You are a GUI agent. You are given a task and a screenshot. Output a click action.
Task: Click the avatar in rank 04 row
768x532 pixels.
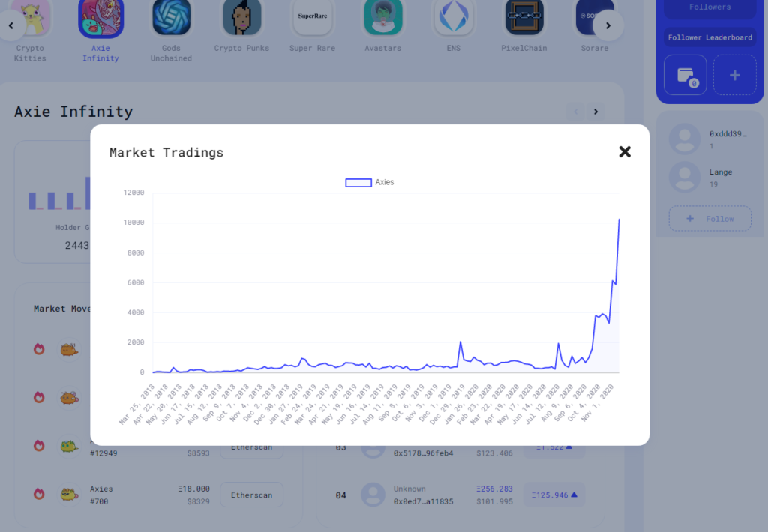click(x=373, y=495)
